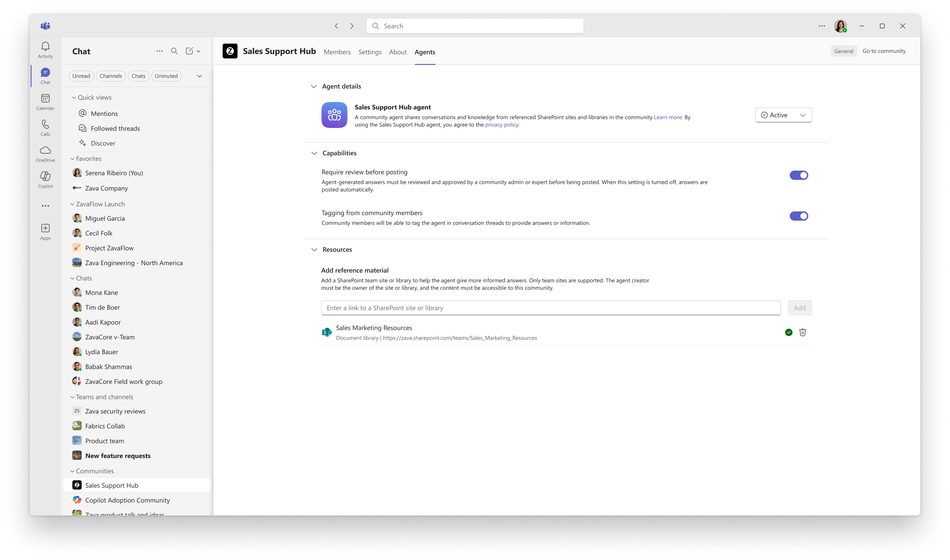
Task: Click the General button
Action: point(844,51)
